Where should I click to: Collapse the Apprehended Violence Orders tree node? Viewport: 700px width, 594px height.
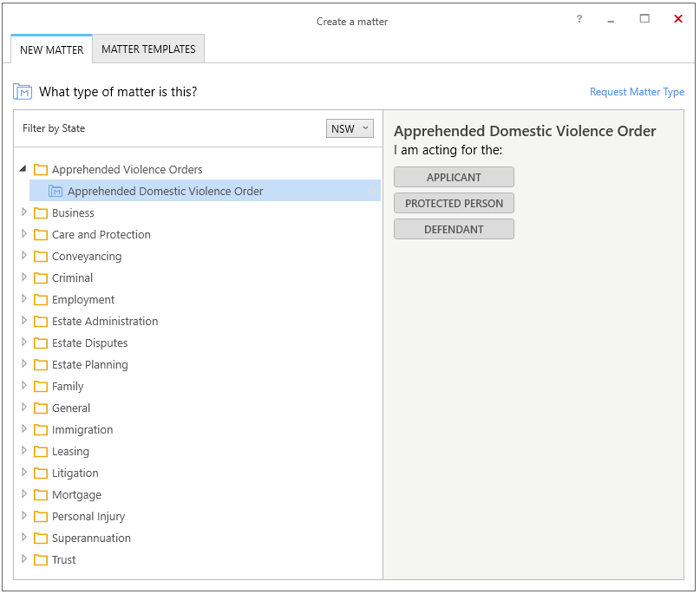(x=23, y=169)
